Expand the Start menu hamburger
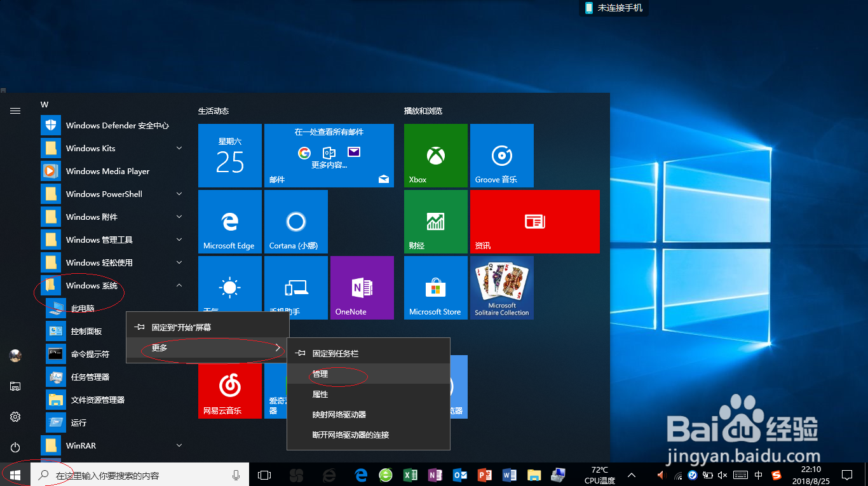 (15, 111)
